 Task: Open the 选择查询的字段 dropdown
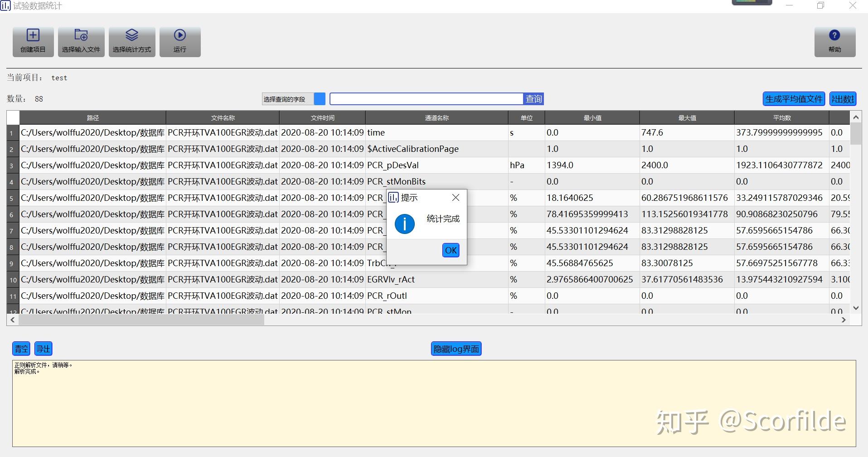coord(294,99)
